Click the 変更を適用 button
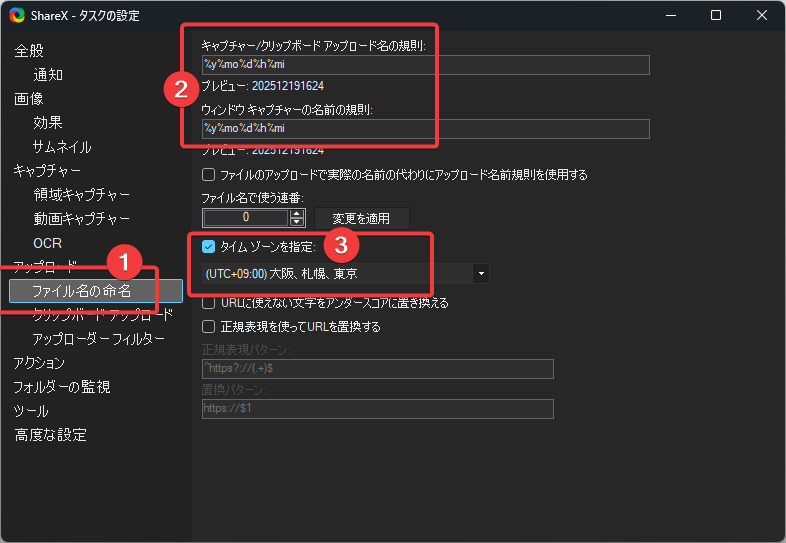The height and width of the screenshot is (543, 786). pos(361,218)
